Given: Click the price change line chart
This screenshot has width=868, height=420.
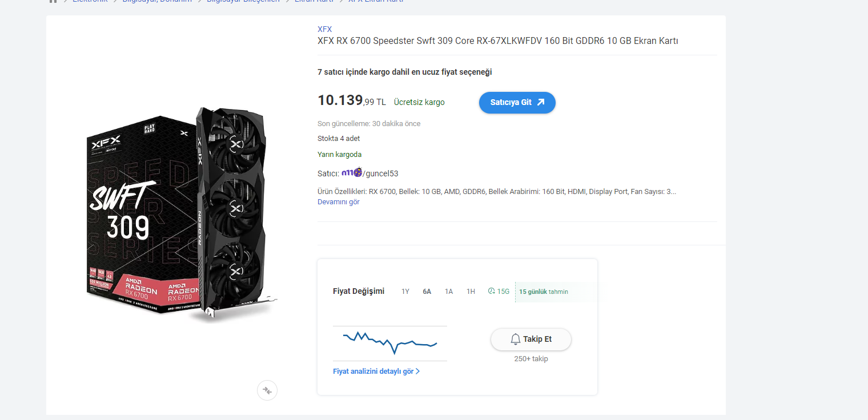Looking at the screenshot, I should point(390,342).
